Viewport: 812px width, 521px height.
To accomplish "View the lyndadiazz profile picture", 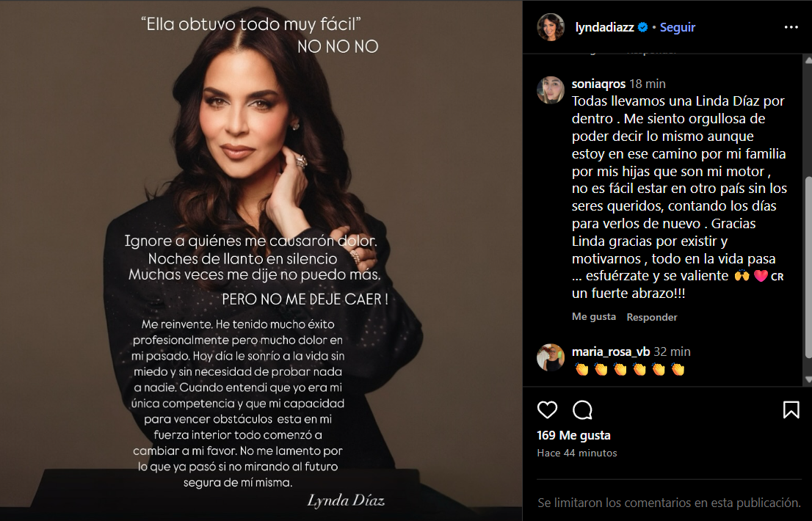I will pyautogui.click(x=551, y=27).
